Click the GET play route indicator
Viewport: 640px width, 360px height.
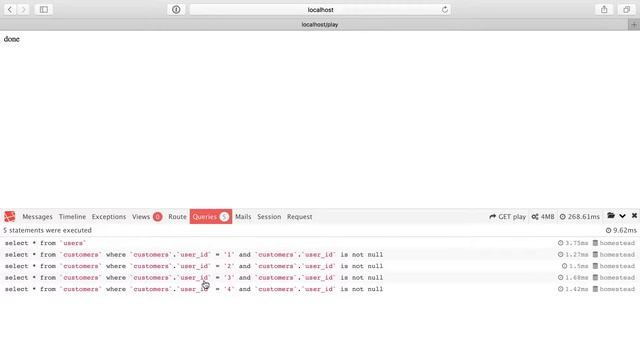507,217
